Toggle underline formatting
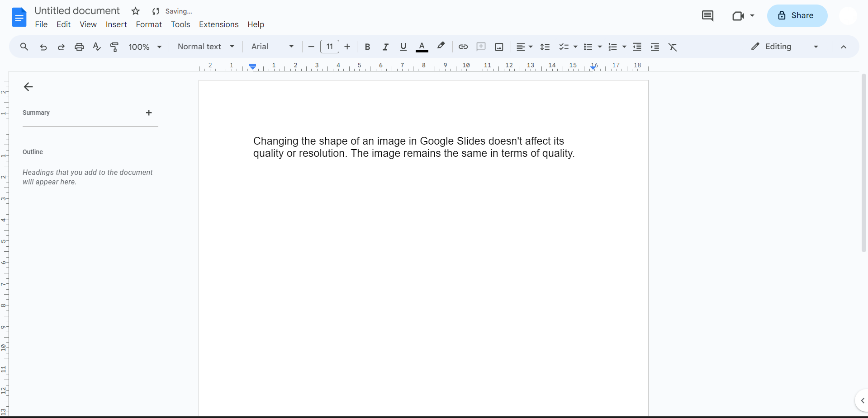The image size is (868, 418). click(403, 47)
